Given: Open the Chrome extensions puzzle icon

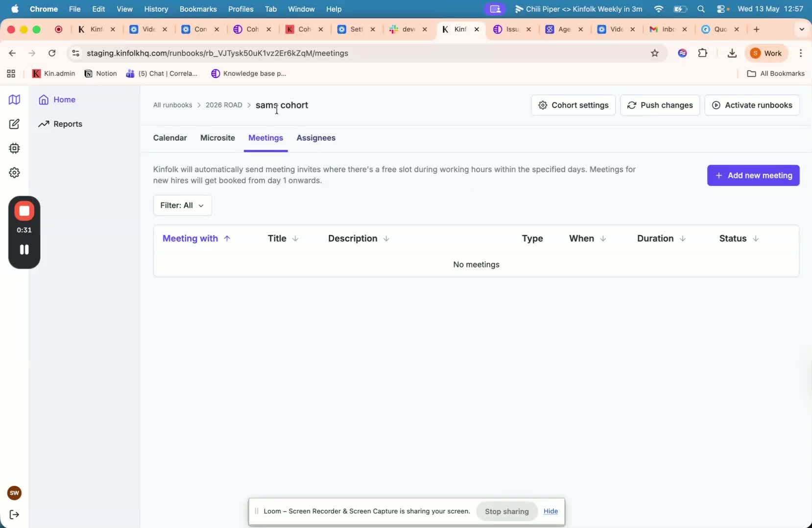Looking at the screenshot, I should tap(703, 53).
